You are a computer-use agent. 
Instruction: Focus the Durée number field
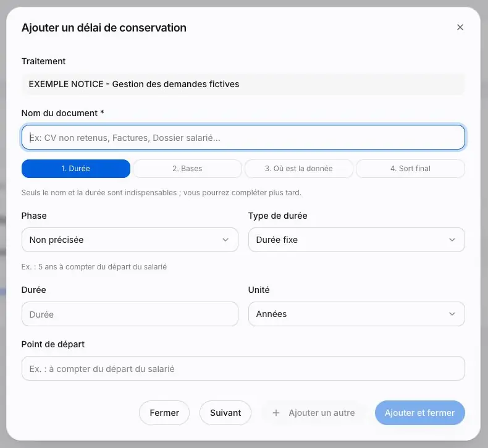pyautogui.click(x=130, y=314)
